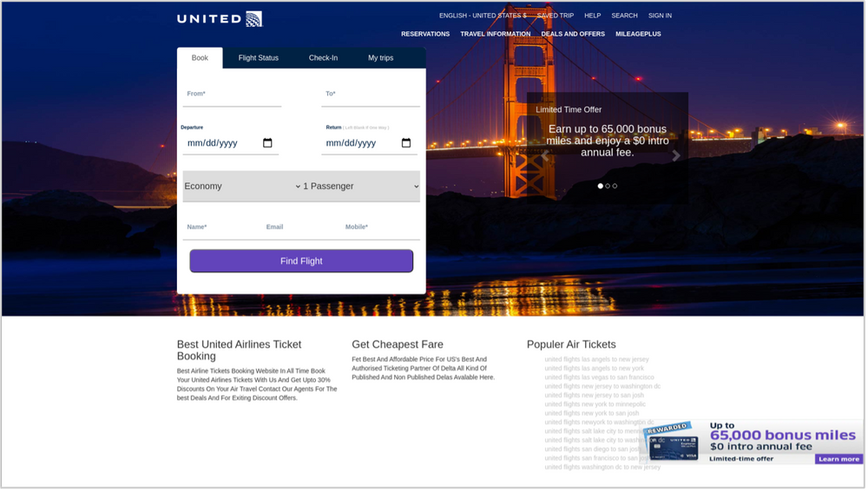Image resolution: width=868 pixels, height=491 pixels.
Task: Open 'united flights washington dc to new jersey'
Action: pos(602,468)
